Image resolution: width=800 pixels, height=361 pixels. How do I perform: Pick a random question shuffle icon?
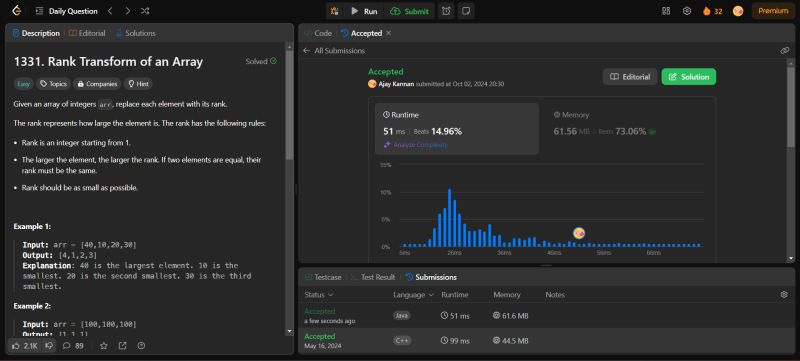pos(145,11)
